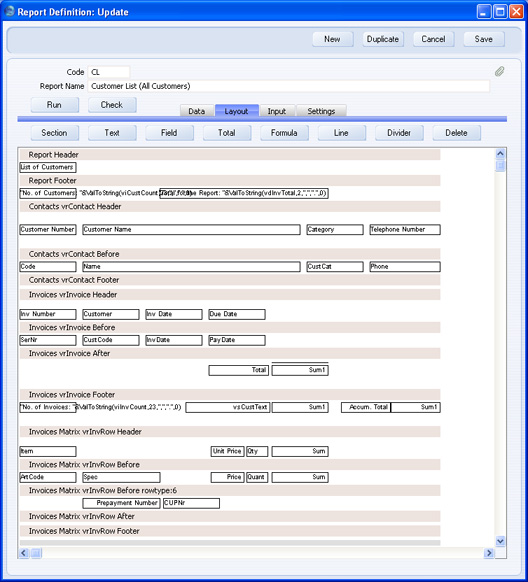Screen dimensions: 528x582
Task: Select the List of Customers text box
Action: [47, 167]
